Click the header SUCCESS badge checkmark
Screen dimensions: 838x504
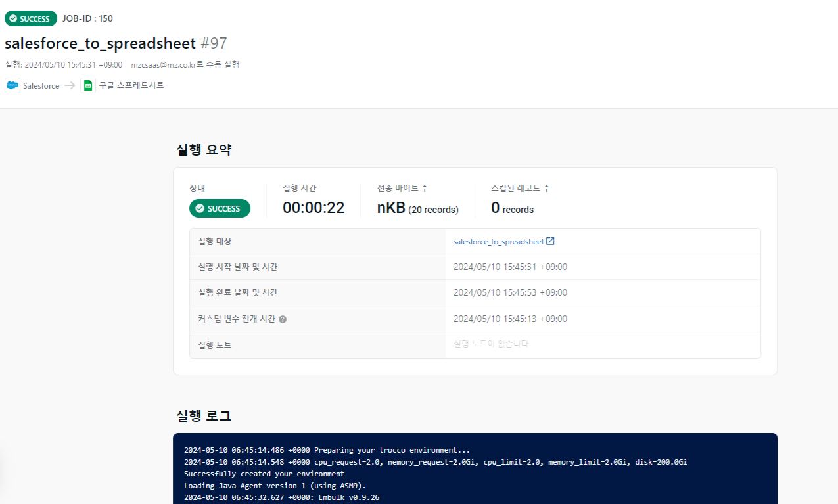point(13,18)
